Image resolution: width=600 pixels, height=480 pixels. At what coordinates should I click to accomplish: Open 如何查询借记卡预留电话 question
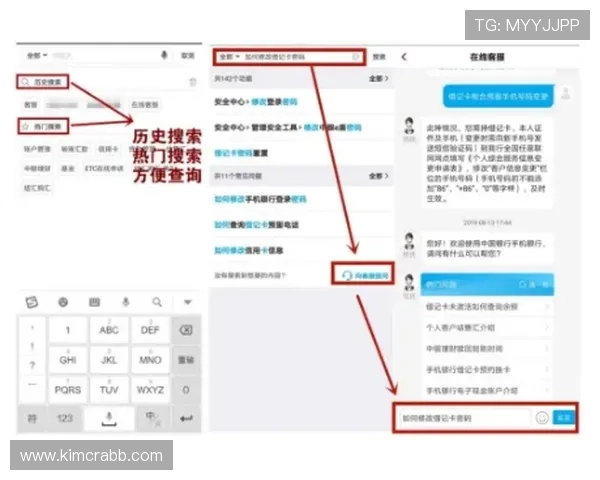[302, 225]
